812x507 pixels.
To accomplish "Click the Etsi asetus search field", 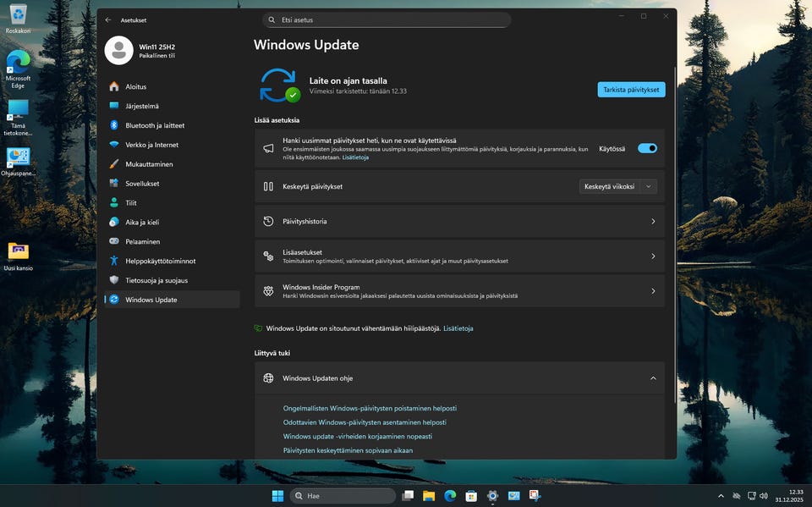I will pyautogui.click(x=389, y=19).
